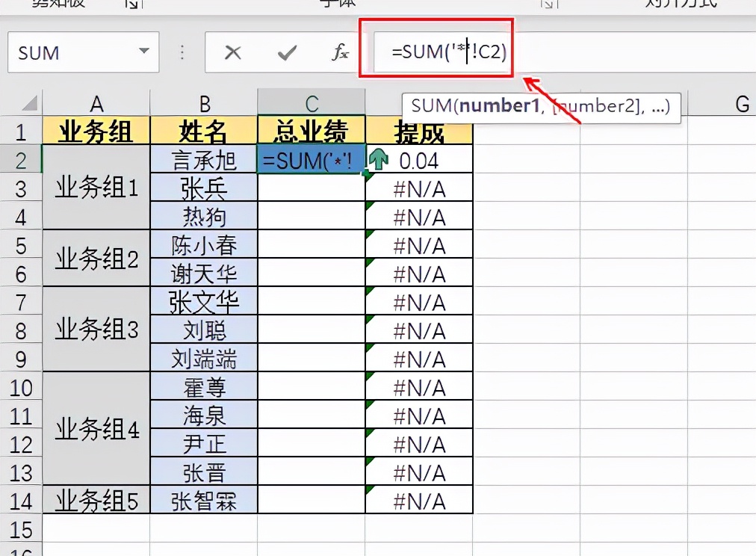756x556 pixels.
Task: Cancel the formula entry with the X icon
Action: point(233,52)
